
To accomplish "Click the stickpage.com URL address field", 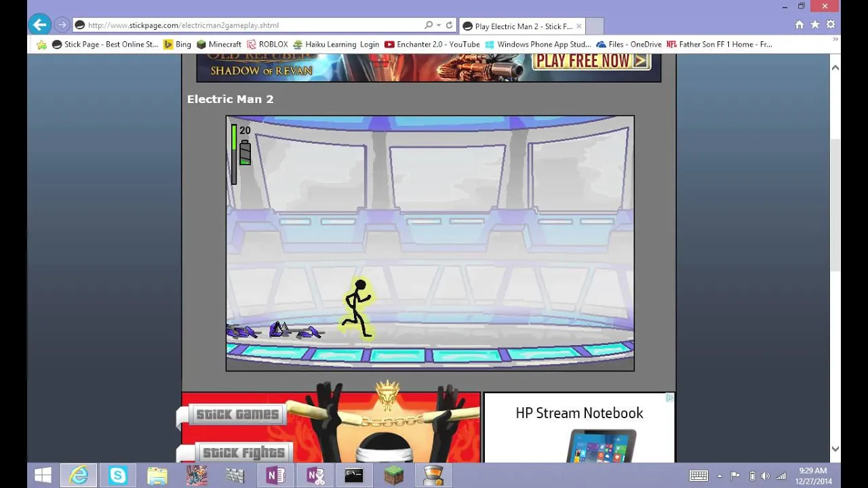I will pos(248,25).
